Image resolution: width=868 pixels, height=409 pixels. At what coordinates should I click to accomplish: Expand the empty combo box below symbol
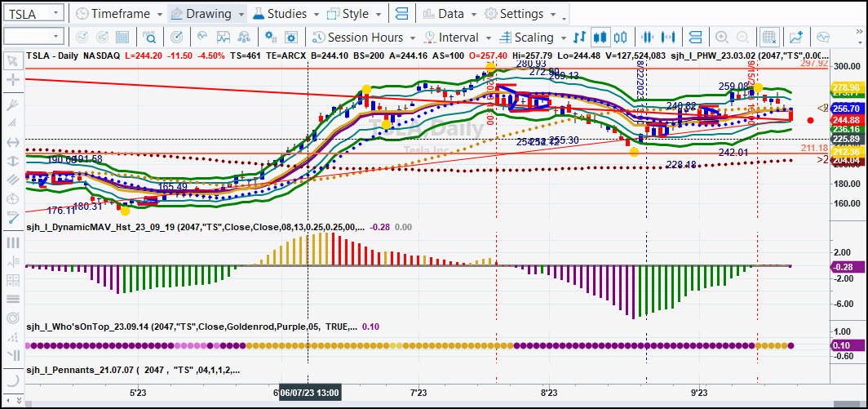56,37
